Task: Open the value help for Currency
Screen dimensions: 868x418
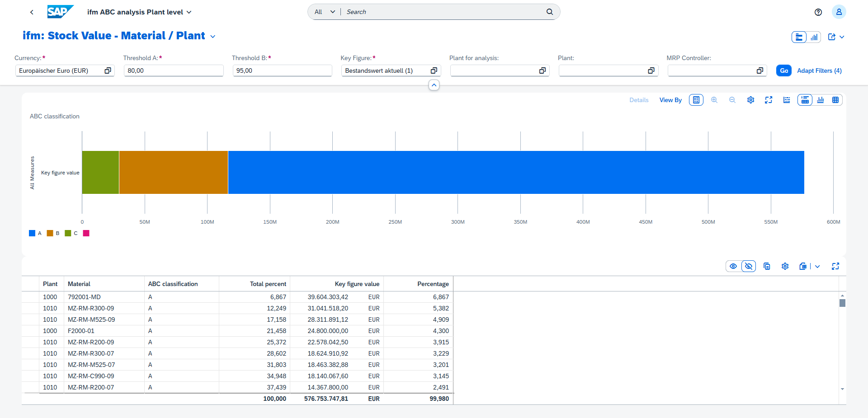Action: pos(108,70)
